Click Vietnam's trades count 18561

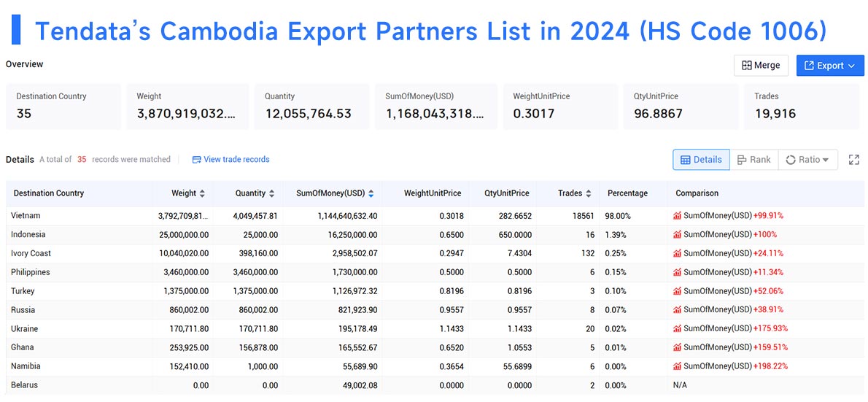(584, 216)
